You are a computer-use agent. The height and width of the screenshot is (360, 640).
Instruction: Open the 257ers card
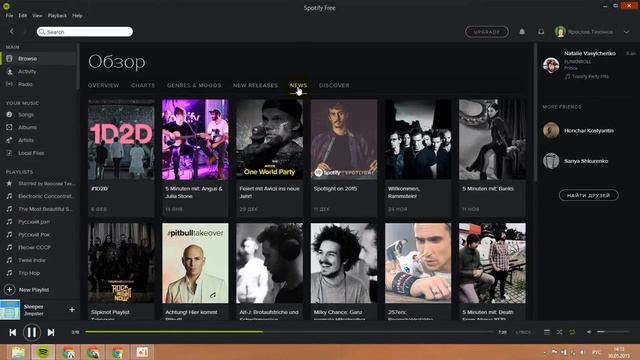(418, 271)
